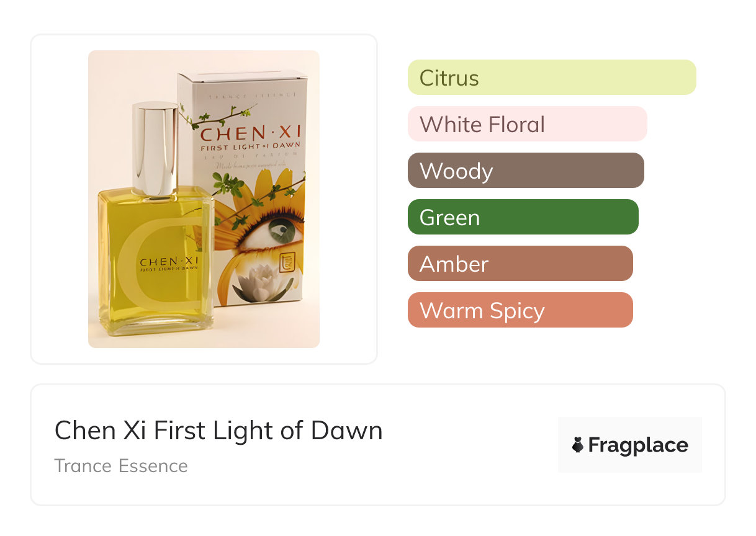The width and height of the screenshot is (756, 536).
Task: Click the Amber accord bar
Action: 520,264
